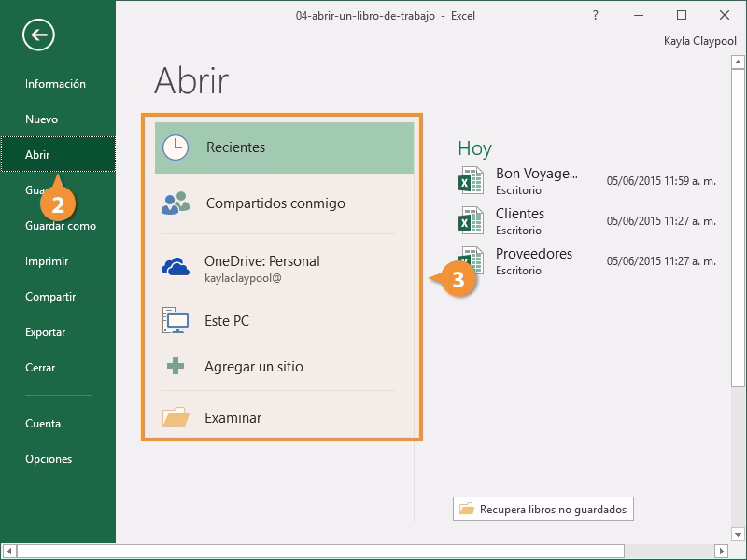
Task: Open the Nuevo menu entry
Action: tap(40, 119)
